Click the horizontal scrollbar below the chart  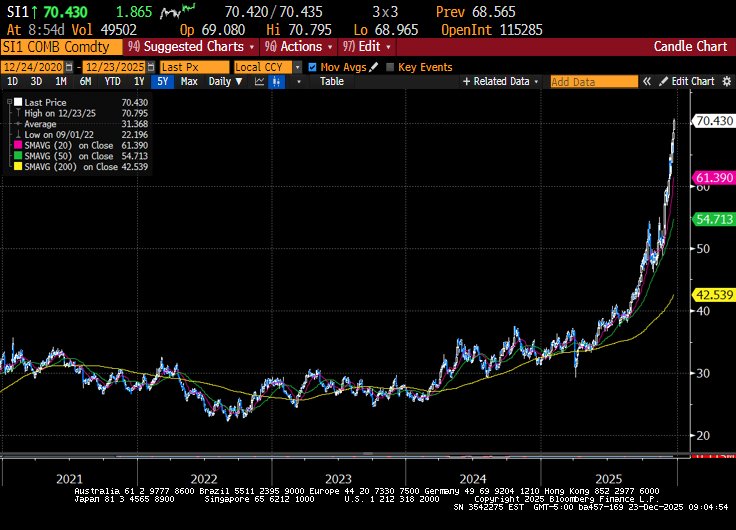click(x=345, y=455)
